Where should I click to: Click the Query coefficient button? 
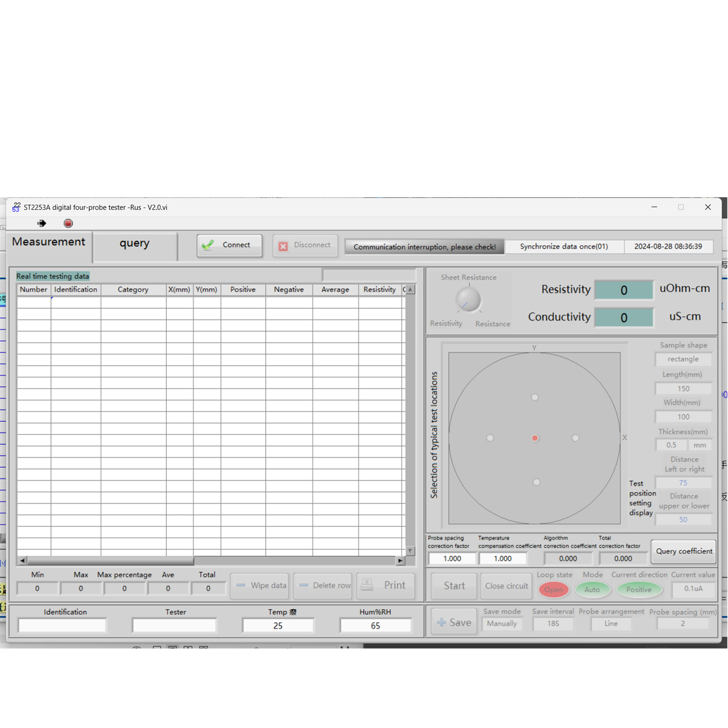pos(684,551)
